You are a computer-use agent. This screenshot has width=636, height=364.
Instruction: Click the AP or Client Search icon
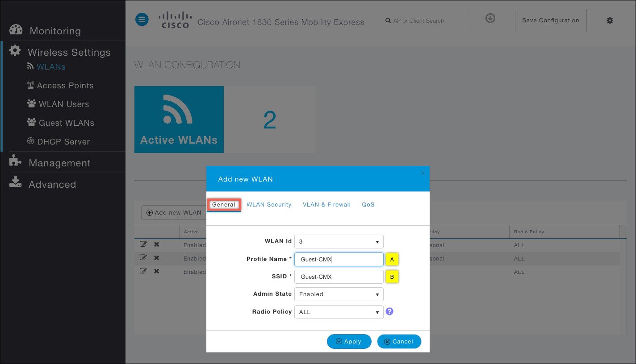388,21
